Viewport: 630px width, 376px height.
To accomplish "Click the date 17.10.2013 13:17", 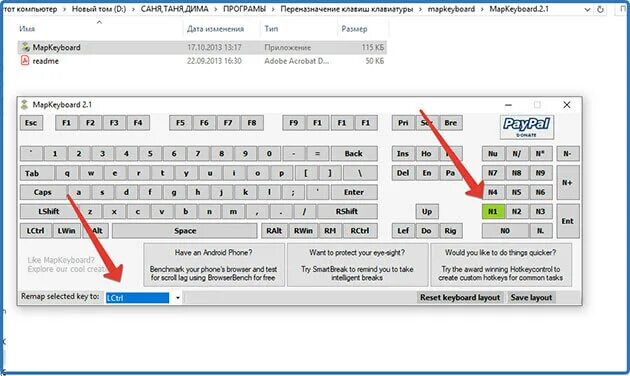I will coord(214,47).
